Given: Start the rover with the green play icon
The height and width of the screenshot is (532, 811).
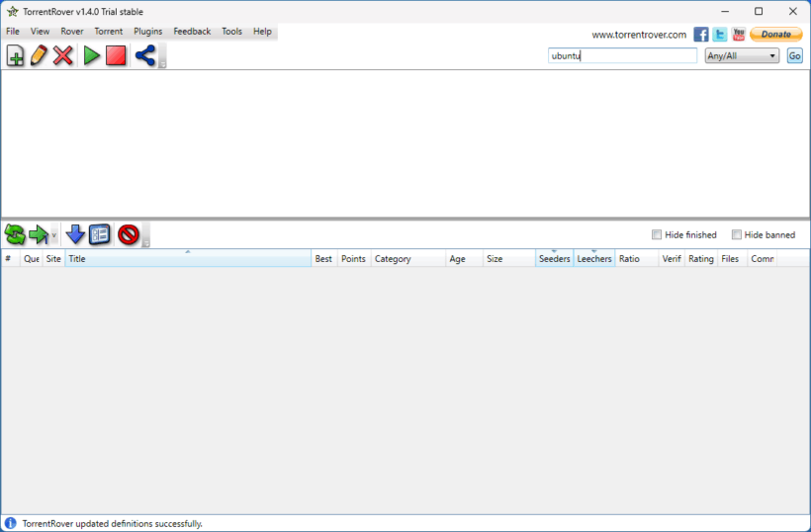Looking at the screenshot, I should [x=92, y=55].
